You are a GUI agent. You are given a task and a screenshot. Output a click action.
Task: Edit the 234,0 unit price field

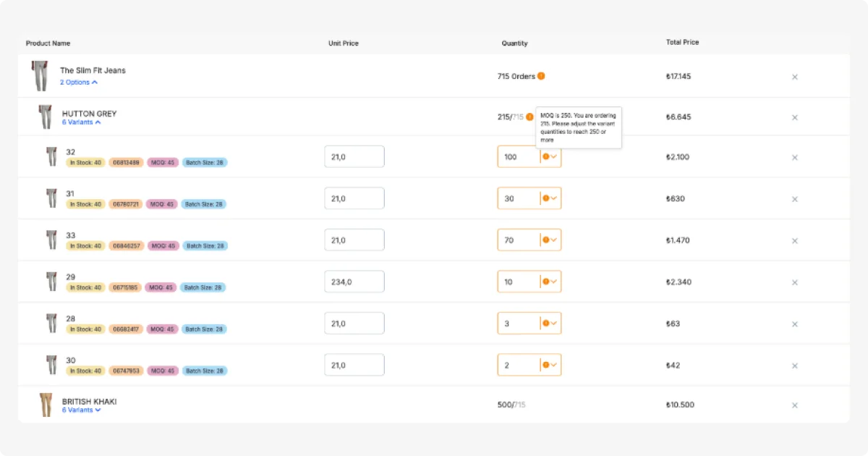pyautogui.click(x=354, y=282)
